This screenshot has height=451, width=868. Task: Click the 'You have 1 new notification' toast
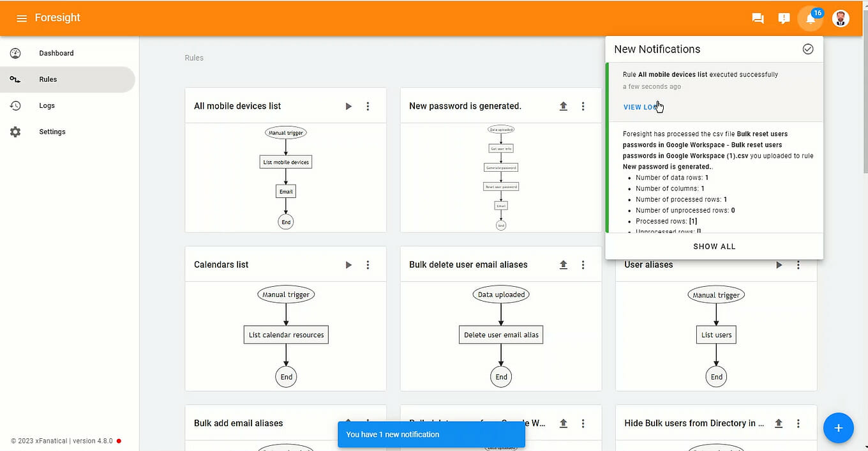[x=431, y=434]
